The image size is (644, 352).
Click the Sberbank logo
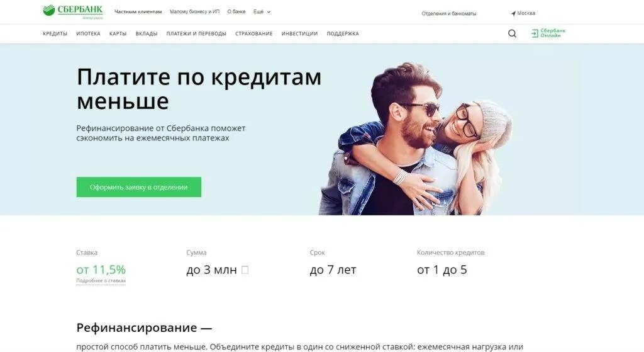[x=73, y=11]
